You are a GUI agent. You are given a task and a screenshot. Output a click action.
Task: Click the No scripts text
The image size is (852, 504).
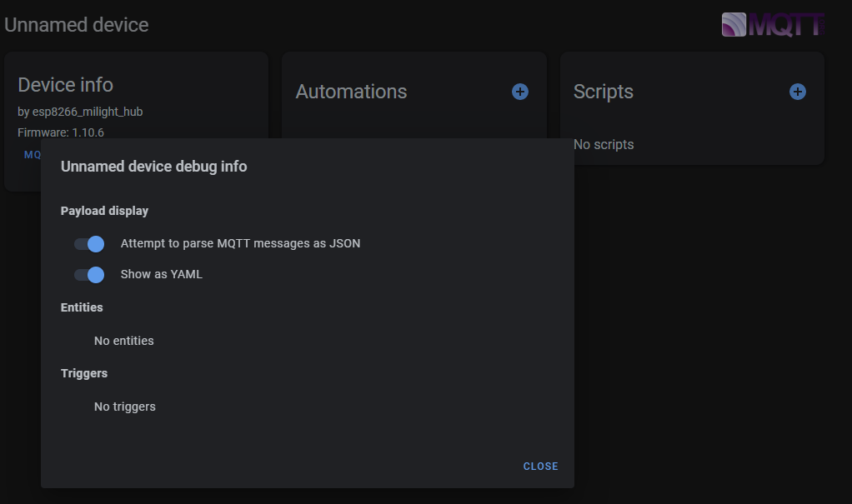(603, 145)
